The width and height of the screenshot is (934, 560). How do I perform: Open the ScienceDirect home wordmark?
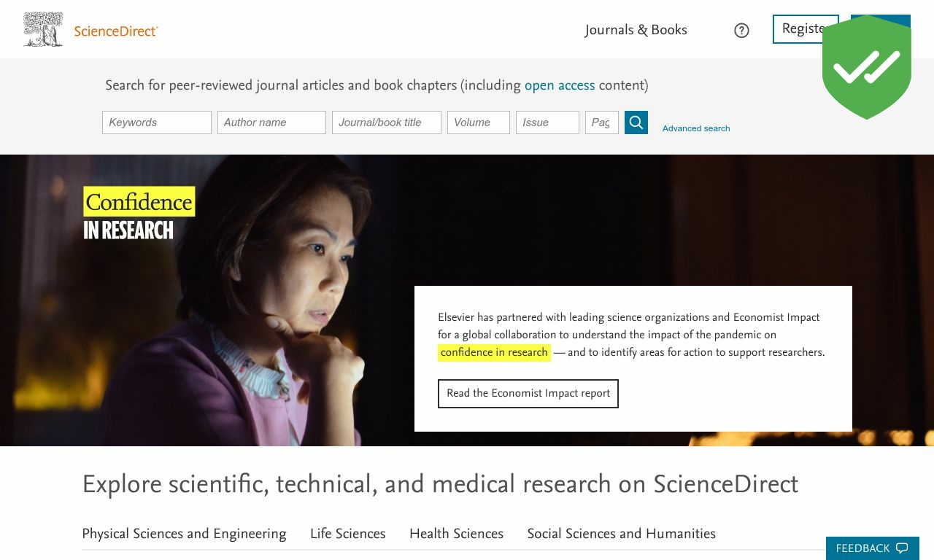click(x=116, y=31)
